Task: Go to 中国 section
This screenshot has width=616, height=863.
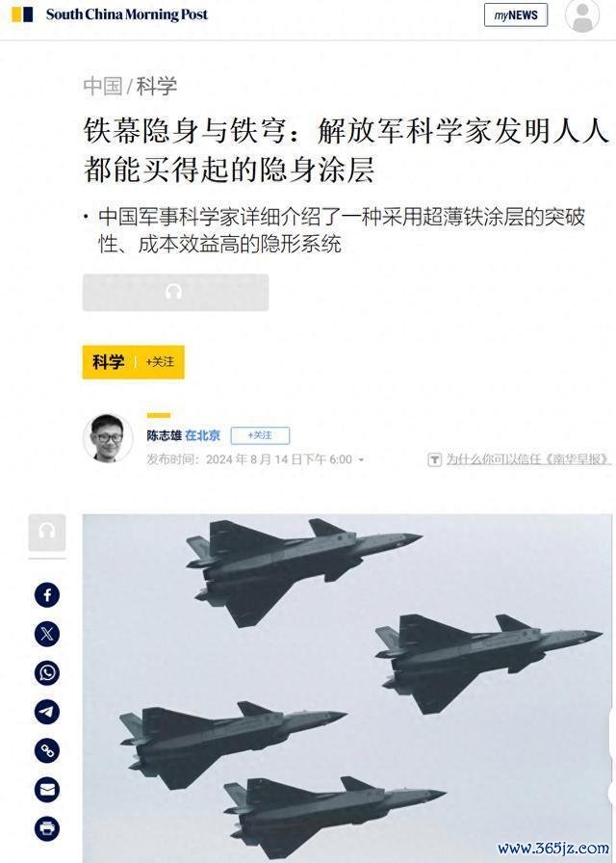Action: [x=103, y=86]
